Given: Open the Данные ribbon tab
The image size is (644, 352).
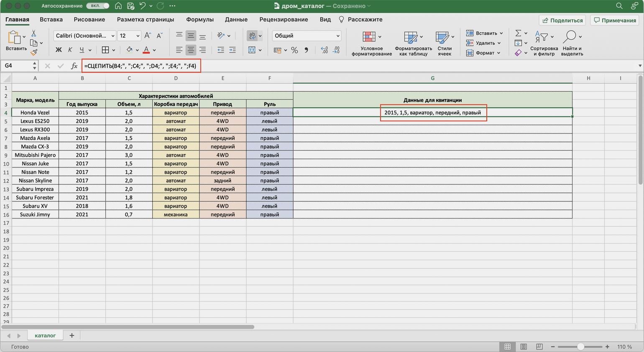Looking at the screenshot, I should (x=236, y=20).
